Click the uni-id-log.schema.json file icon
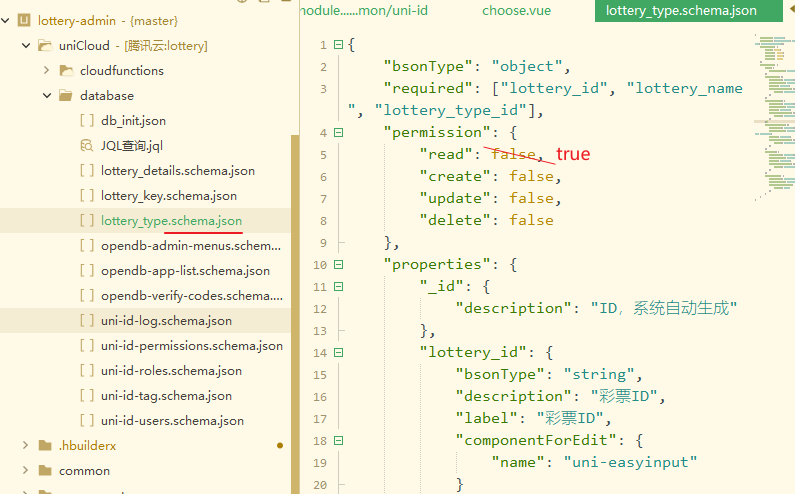This screenshot has height=494, width=795. [x=87, y=321]
